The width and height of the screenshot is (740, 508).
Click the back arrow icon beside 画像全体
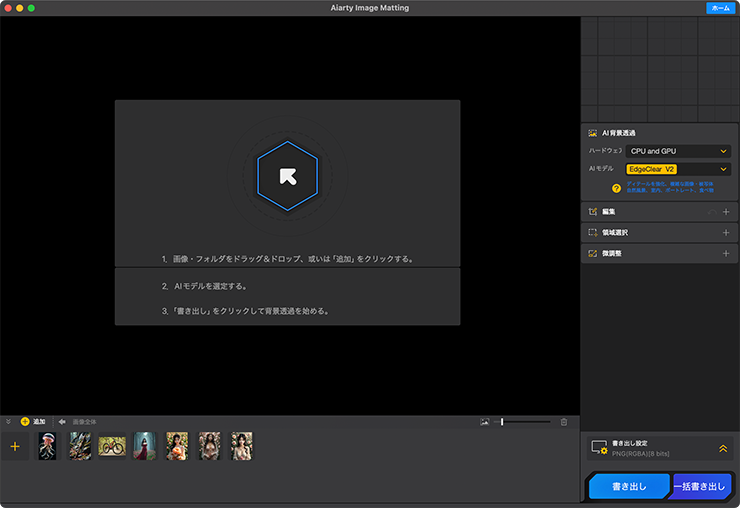point(62,422)
